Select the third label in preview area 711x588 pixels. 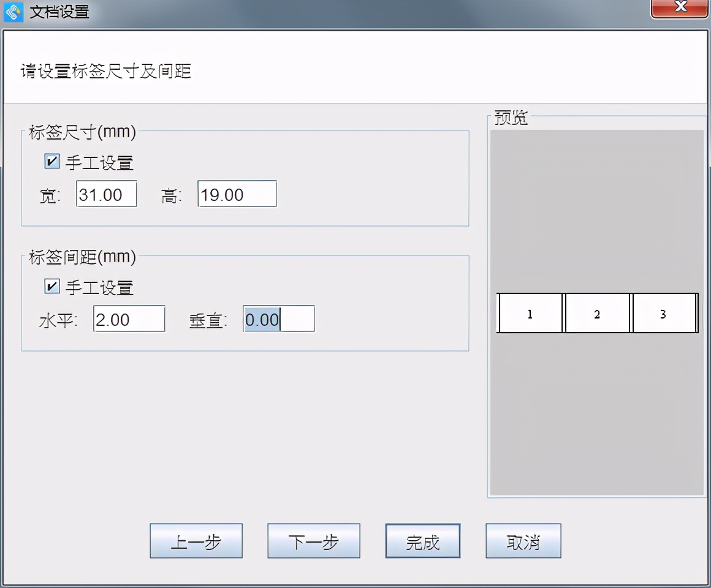[x=664, y=314]
